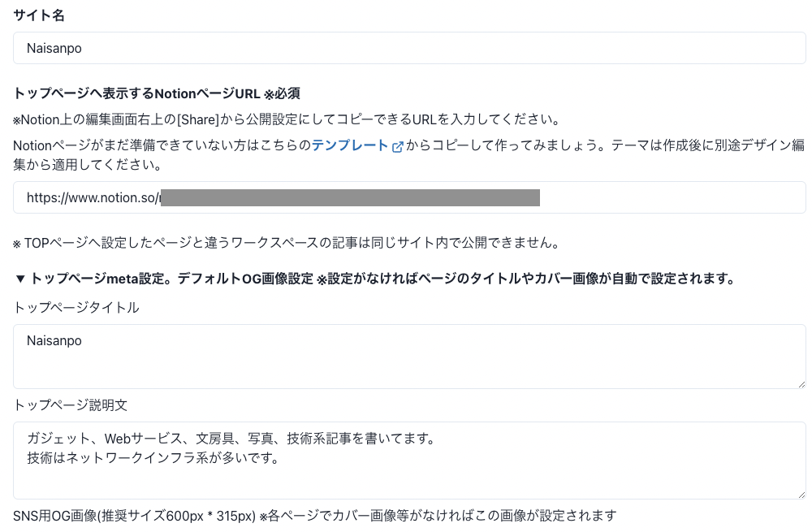Open the external-link icon beside テンプレート
This screenshot has height=532, width=812.
[x=398, y=147]
